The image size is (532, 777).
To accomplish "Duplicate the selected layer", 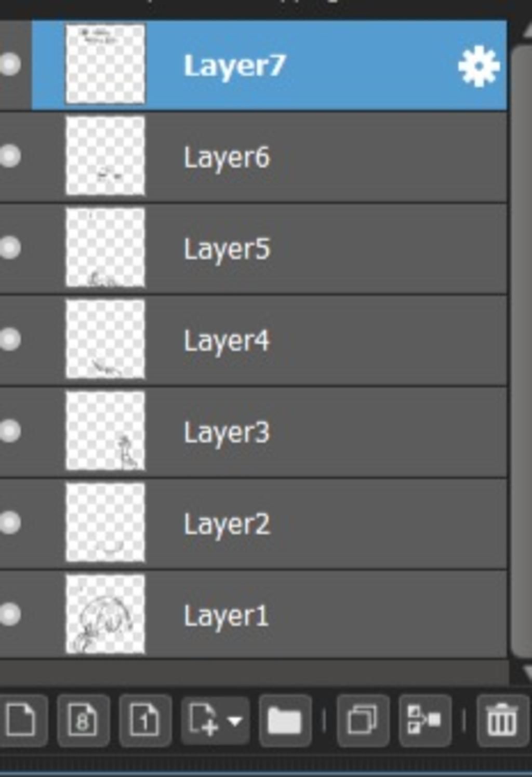I will coord(363,720).
